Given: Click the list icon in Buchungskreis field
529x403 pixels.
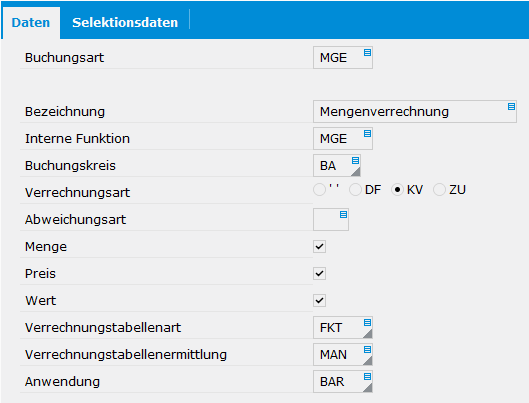Looking at the screenshot, I should pos(355,161).
